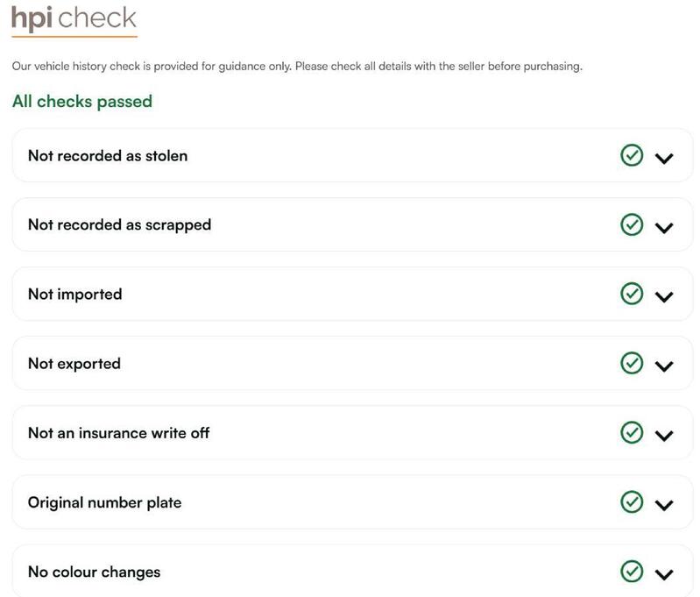The image size is (700, 597).
Task: Expand the Not exported chevron arrow
Action: click(664, 366)
